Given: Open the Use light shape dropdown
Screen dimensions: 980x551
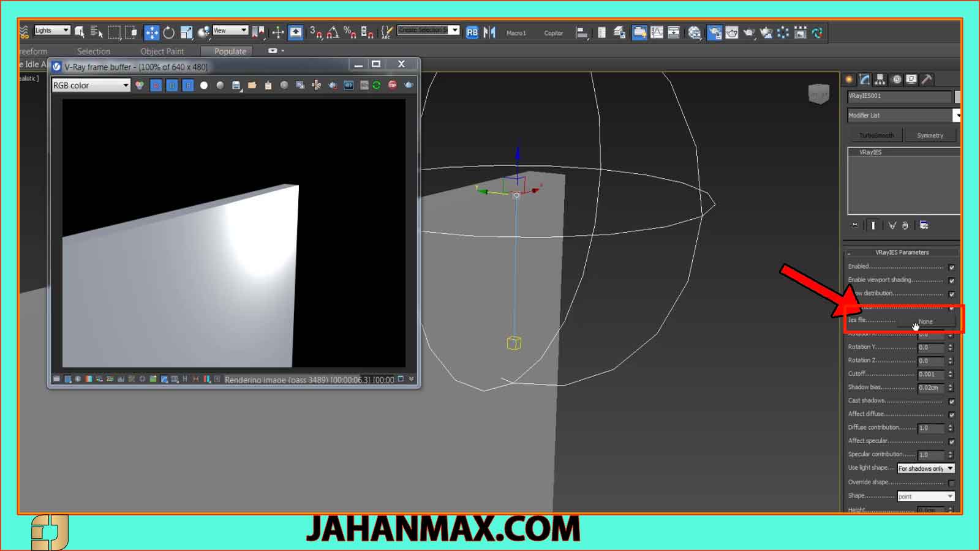Looking at the screenshot, I should [x=925, y=469].
